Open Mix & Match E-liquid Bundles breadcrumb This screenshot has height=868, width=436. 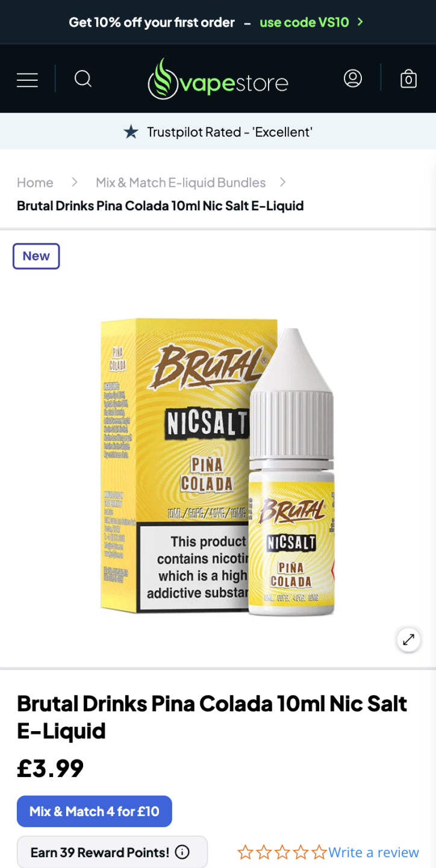(x=181, y=183)
